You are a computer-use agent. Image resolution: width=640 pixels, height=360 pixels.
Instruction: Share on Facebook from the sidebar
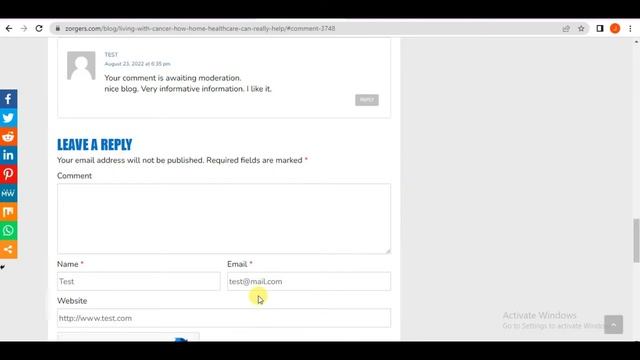(x=8, y=99)
